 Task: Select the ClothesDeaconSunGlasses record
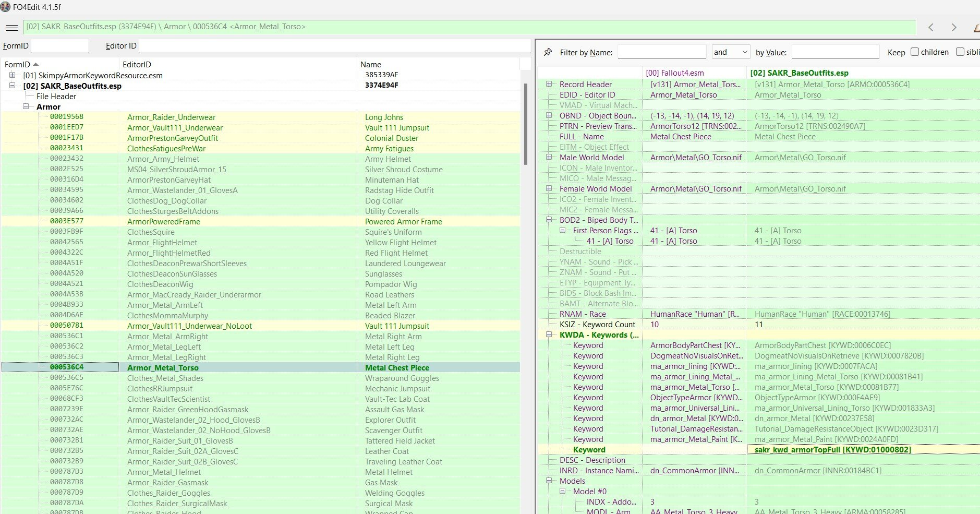(172, 273)
